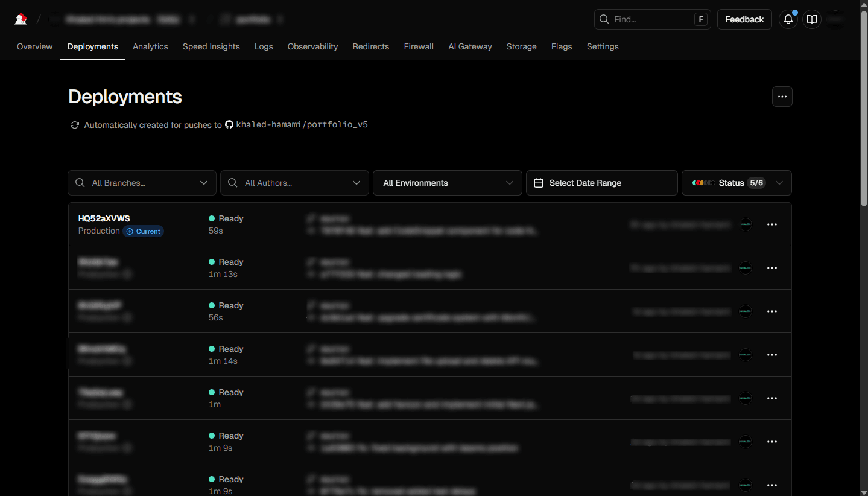Open options menu for the 56s deployment
Image resolution: width=868 pixels, height=496 pixels.
pos(771,311)
